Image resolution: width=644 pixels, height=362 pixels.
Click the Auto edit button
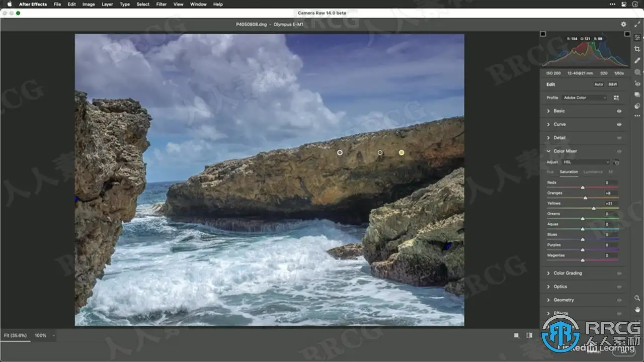598,84
